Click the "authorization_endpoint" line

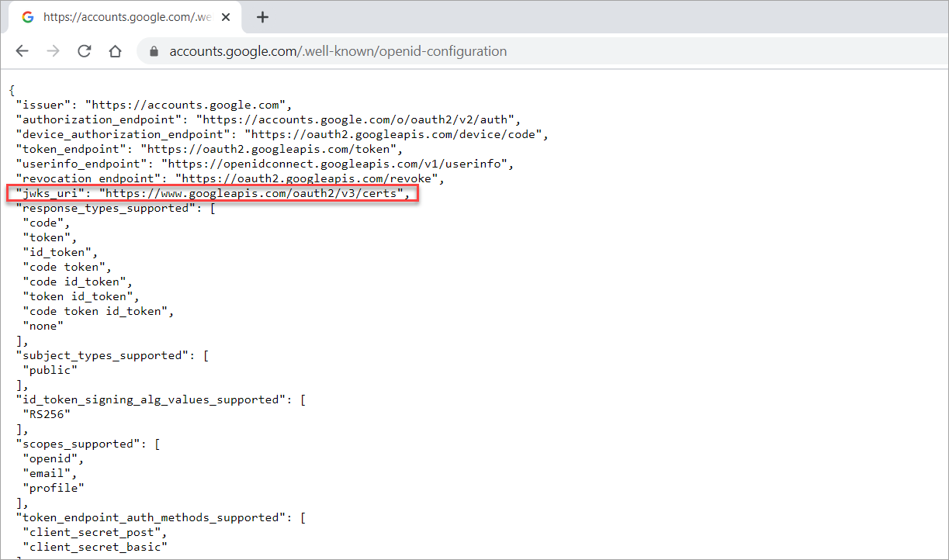[268, 119]
